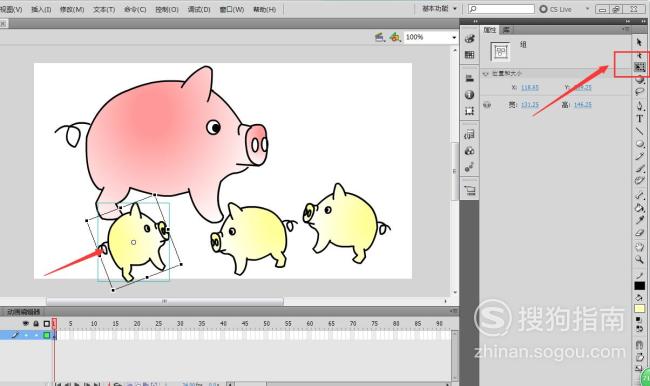Open the Motion Presets panel icon
Viewport: 650px width, 386px height.
tap(469, 167)
